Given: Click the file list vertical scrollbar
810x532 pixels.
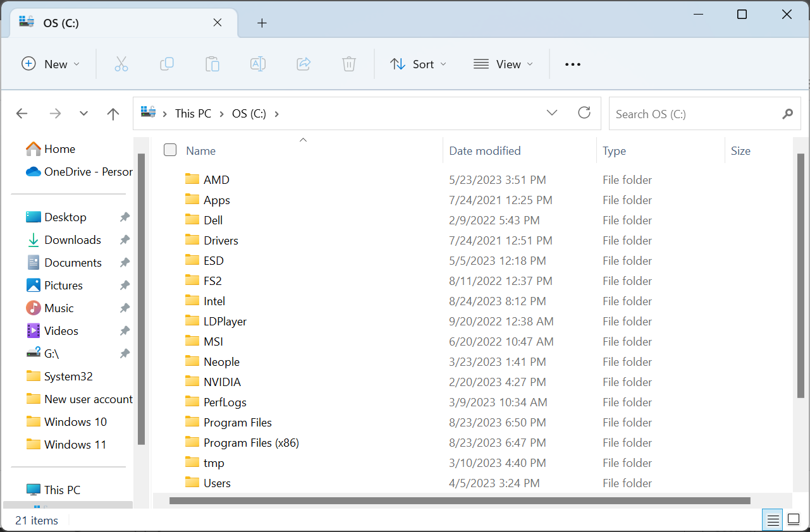Looking at the screenshot, I should coord(801,275).
